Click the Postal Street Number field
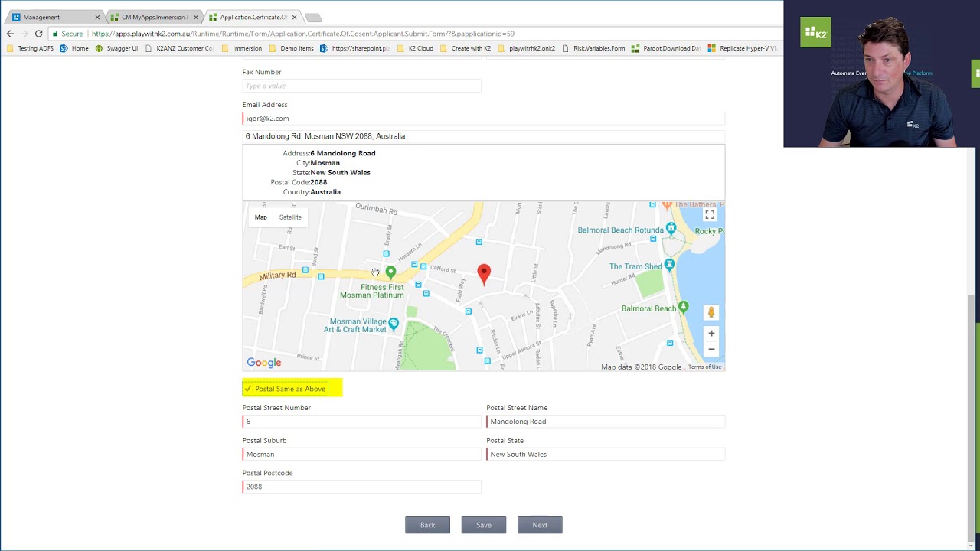The width and height of the screenshot is (980, 551). (361, 422)
